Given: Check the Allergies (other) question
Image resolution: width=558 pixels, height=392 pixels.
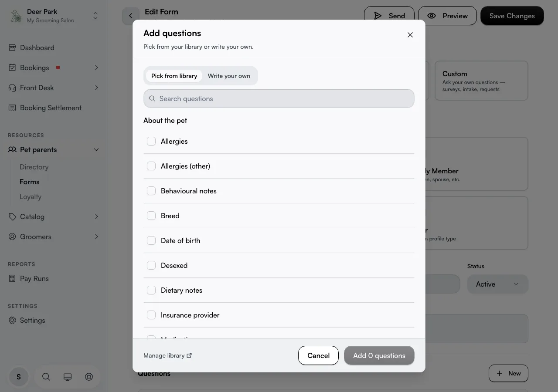Looking at the screenshot, I should click(151, 166).
